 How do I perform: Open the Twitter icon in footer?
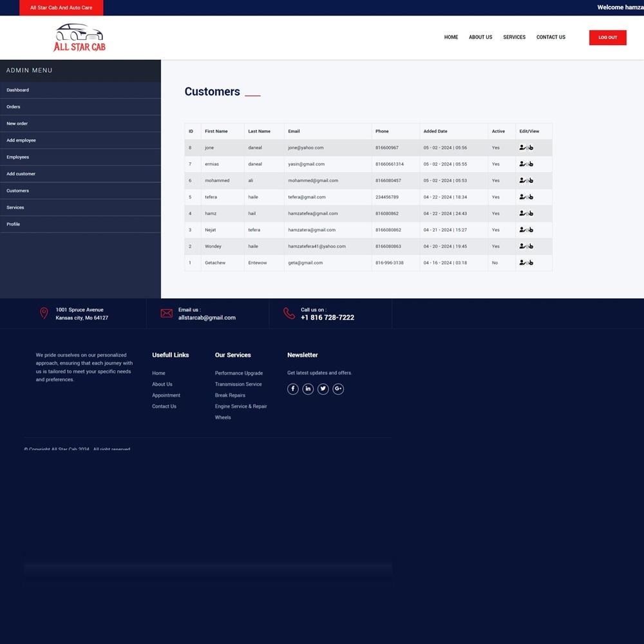(323, 389)
